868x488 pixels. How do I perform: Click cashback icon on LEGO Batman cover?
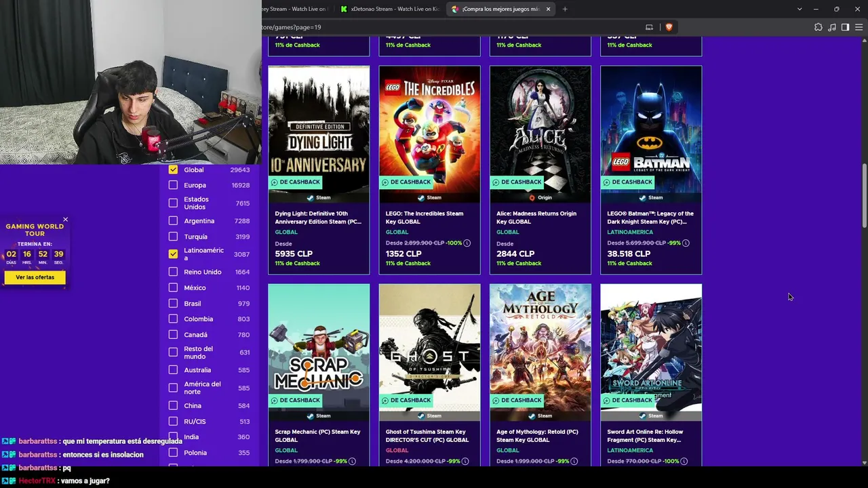point(607,182)
